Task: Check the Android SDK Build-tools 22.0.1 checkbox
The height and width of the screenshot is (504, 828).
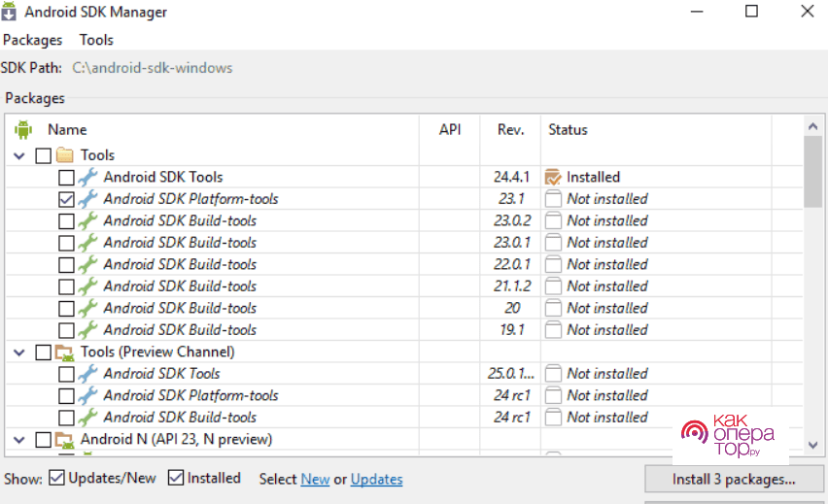Action: coord(66,264)
